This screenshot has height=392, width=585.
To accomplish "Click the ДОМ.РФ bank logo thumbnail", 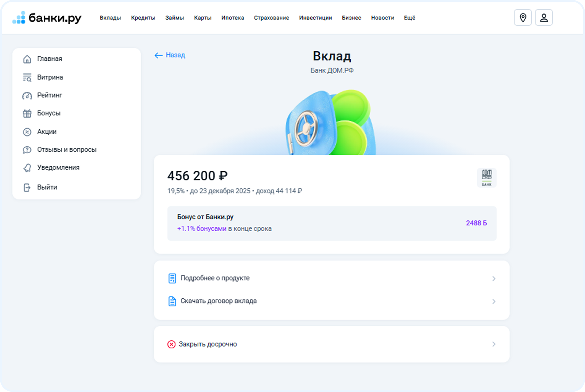I will point(487,178).
